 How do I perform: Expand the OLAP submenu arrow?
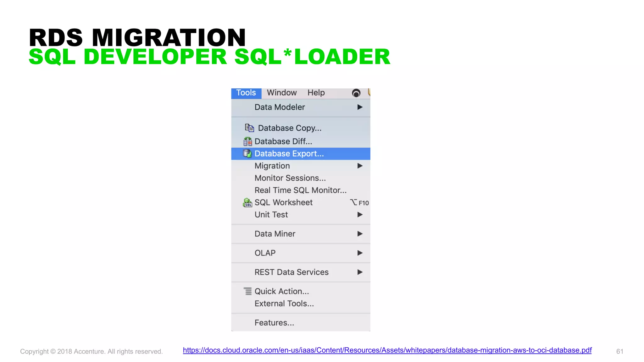point(360,253)
